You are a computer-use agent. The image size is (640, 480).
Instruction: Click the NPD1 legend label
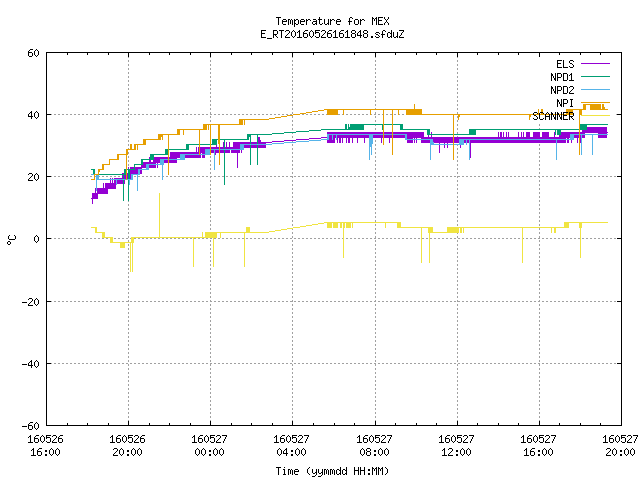click(x=562, y=77)
